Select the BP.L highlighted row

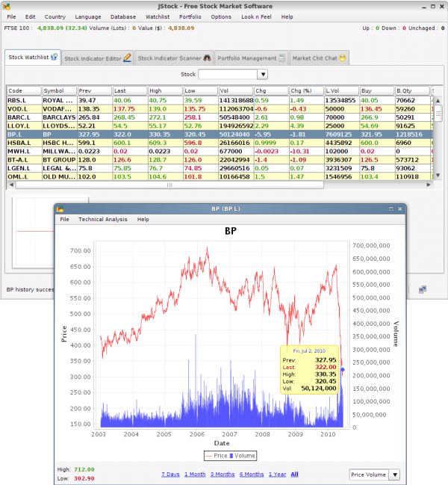(x=220, y=135)
